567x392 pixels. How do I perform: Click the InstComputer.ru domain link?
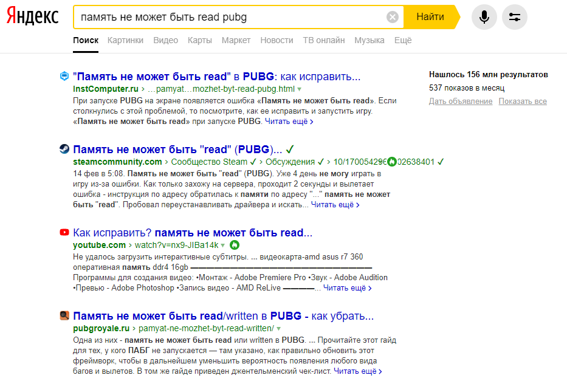pyautogui.click(x=106, y=89)
